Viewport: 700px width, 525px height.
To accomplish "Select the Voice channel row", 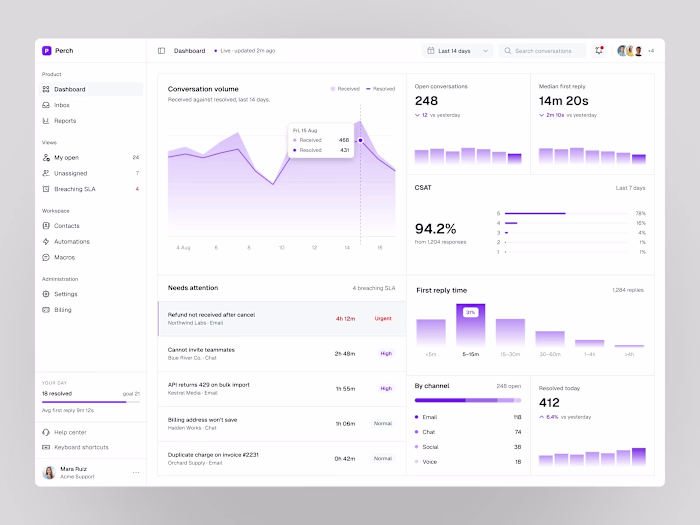I will pos(468,462).
